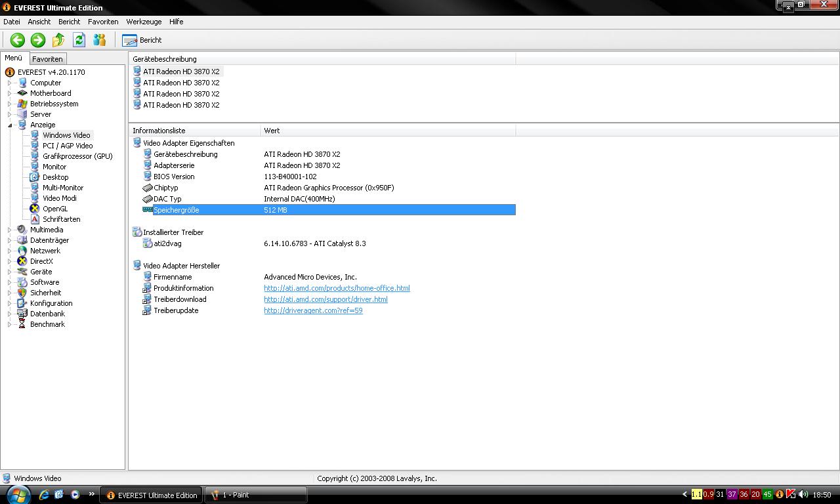
Task: Click the Datenbank tree icon
Action: click(22, 314)
